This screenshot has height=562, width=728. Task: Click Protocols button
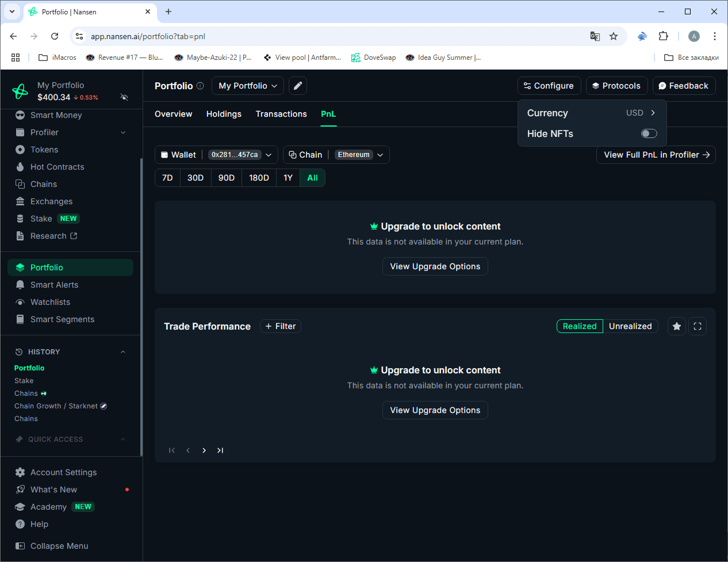coord(617,86)
